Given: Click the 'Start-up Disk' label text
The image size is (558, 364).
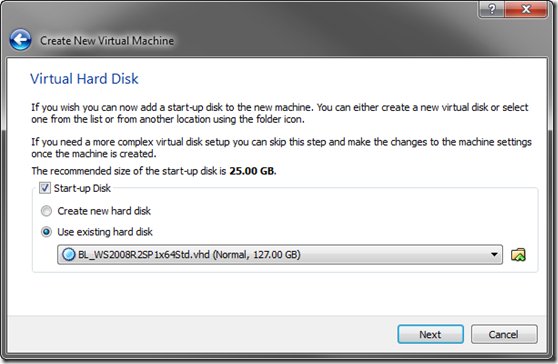Looking at the screenshot, I should pyautogui.click(x=82, y=188).
